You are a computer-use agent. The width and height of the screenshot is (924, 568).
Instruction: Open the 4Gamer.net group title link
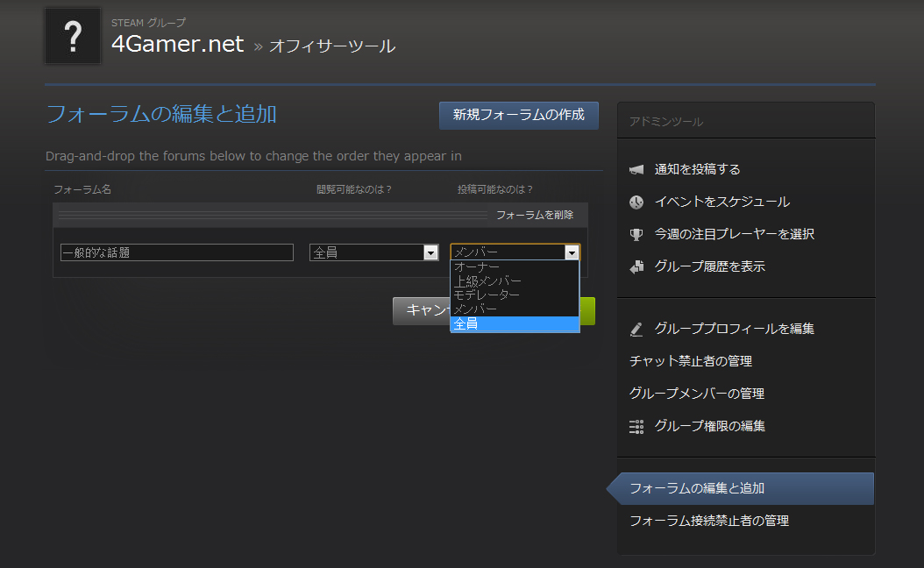pos(178,44)
